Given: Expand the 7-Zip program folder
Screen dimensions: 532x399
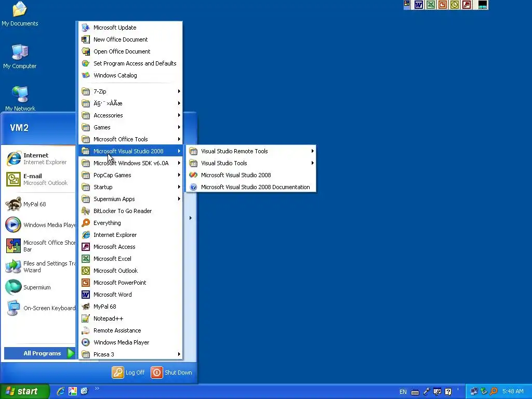Looking at the screenshot, I should 130,91.
